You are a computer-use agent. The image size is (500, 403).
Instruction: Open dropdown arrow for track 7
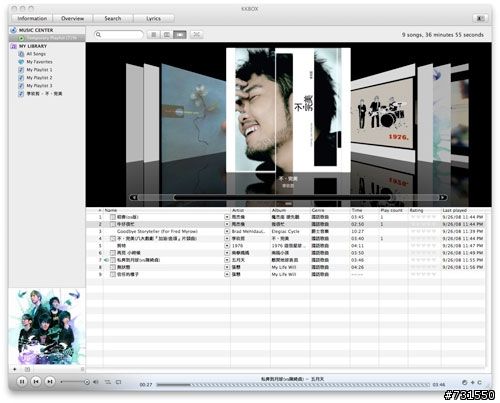click(x=227, y=260)
